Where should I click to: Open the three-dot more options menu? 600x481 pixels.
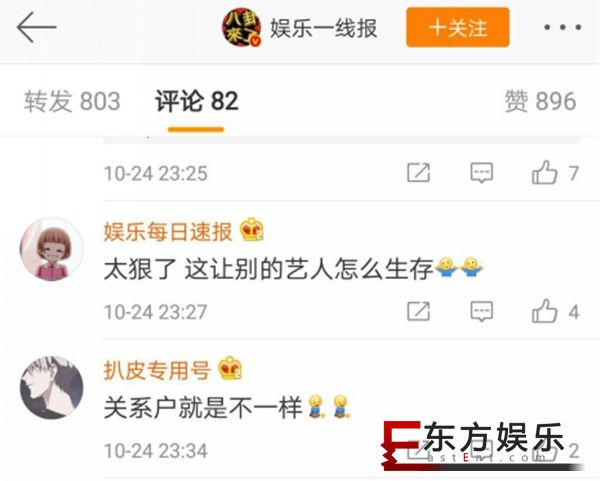[563, 27]
